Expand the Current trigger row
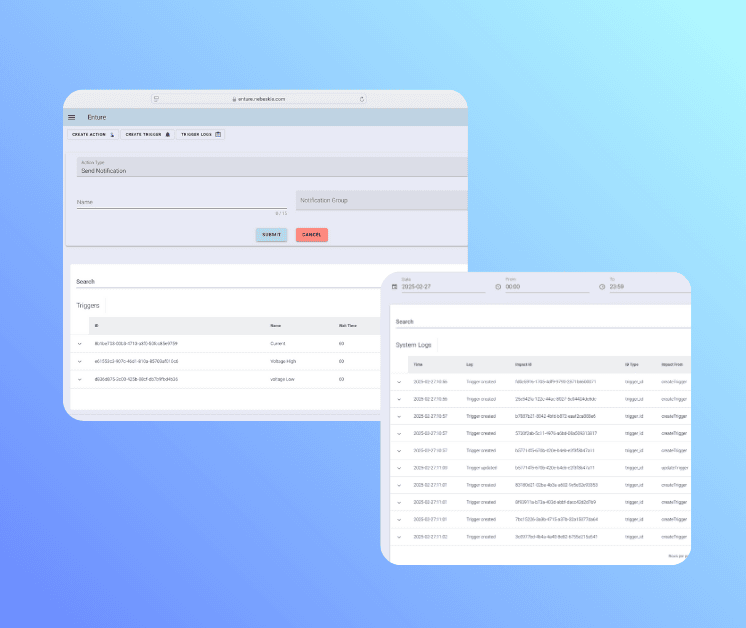 79,343
